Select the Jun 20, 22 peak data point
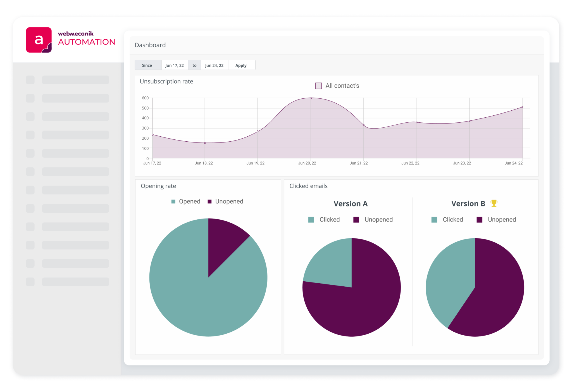572x392 pixels. point(311,98)
